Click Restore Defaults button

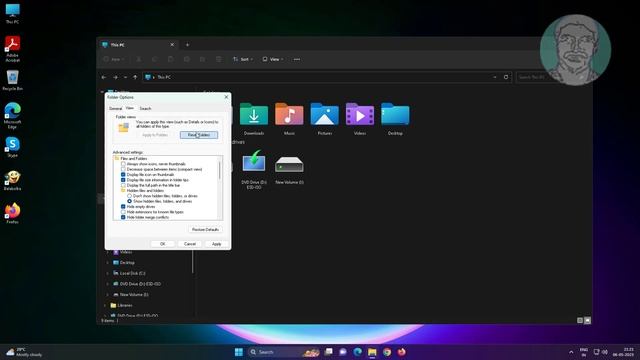(205, 229)
